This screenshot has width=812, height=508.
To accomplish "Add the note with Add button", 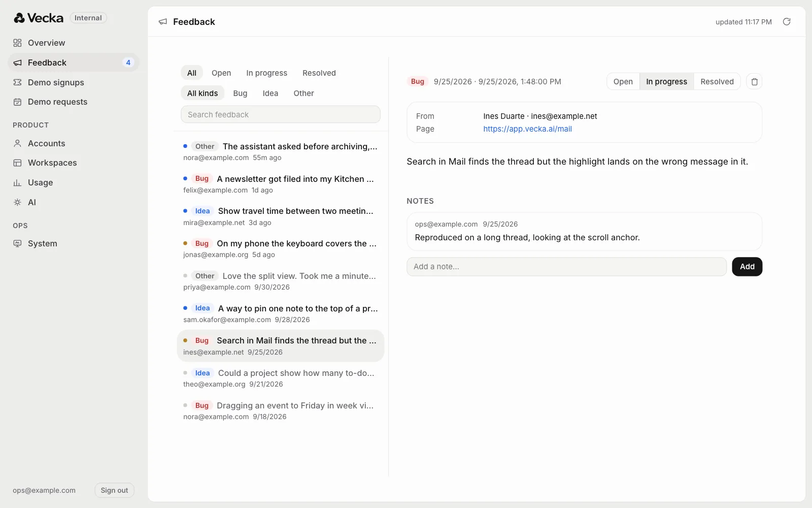I will [747, 267].
